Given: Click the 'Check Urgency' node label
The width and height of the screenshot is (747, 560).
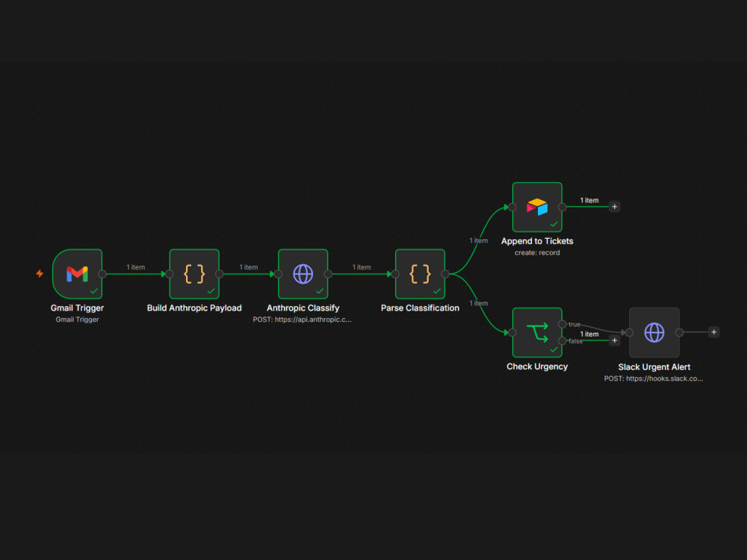Looking at the screenshot, I should click(537, 367).
